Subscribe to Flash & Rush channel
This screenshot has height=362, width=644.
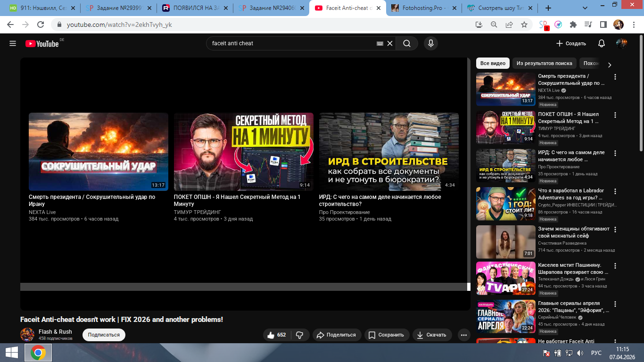[x=104, y=335]
